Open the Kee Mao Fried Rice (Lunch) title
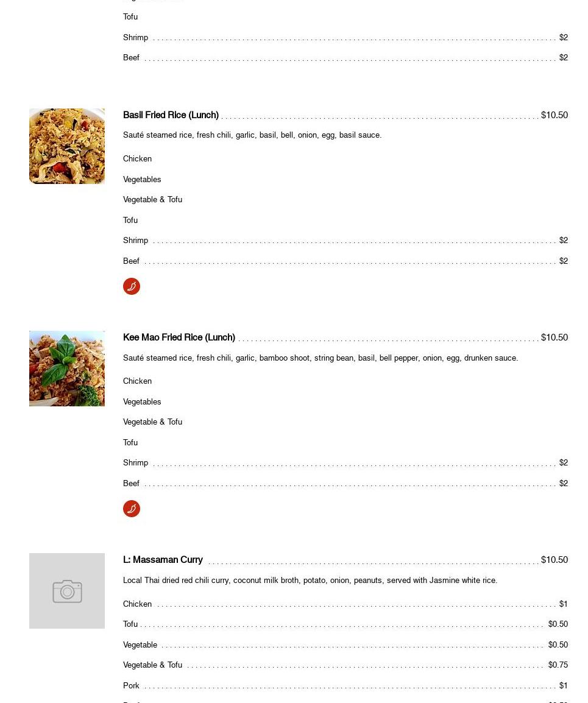Image resolution: width=588 pixels, height=703 pixels. (179, 337)
